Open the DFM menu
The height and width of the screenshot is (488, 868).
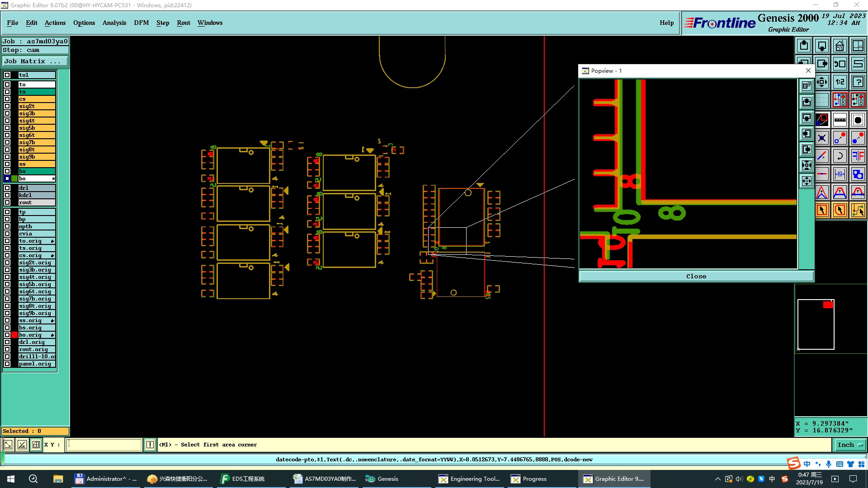(x=141, y=23)
